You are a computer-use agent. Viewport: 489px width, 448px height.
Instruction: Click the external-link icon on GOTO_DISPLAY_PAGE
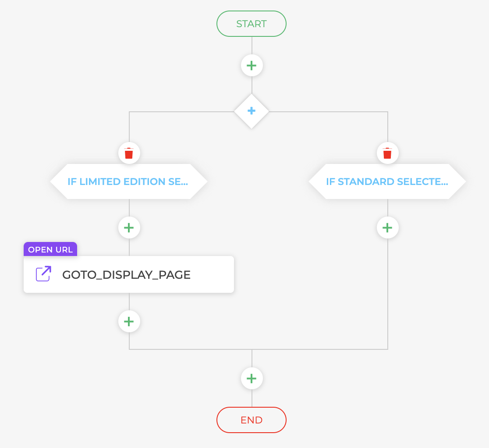43,274
